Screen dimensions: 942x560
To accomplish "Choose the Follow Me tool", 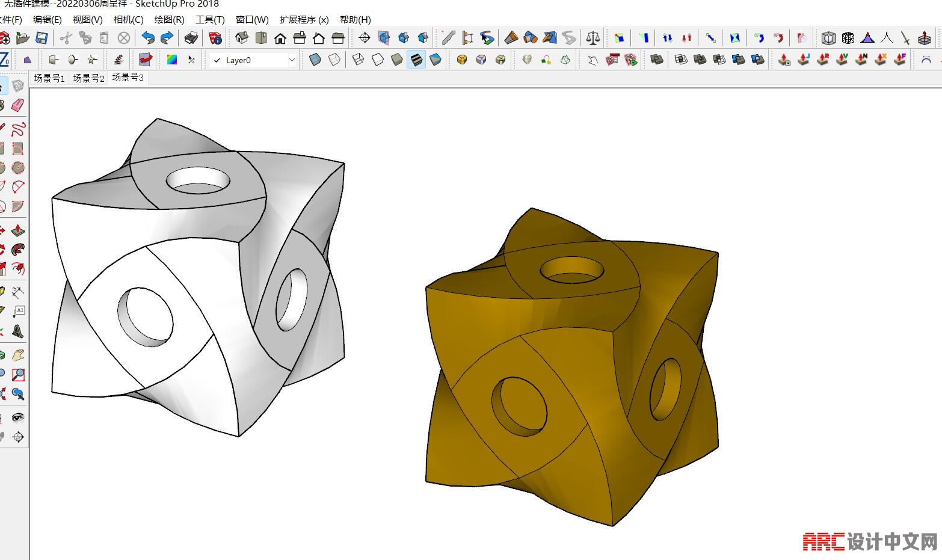I will coord(18,249).
